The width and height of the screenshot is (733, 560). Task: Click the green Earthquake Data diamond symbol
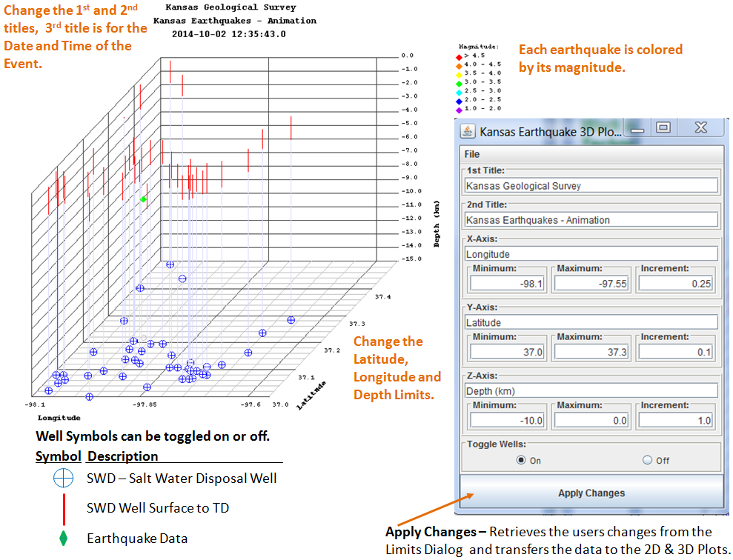point(63,538)
